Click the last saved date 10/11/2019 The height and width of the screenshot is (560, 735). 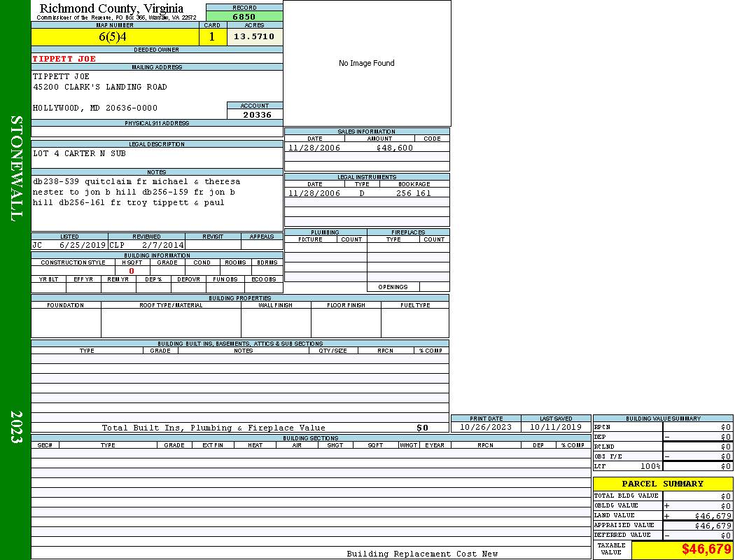point(555,427)
